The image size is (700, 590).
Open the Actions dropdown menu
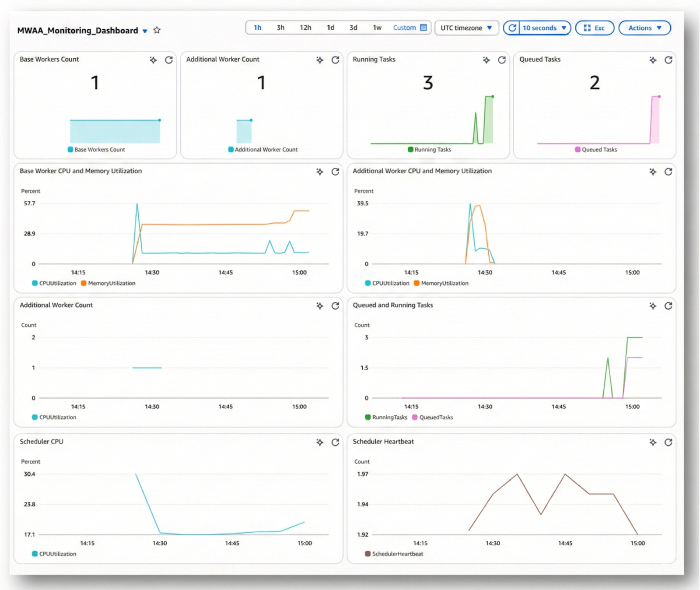click(644, 28)
